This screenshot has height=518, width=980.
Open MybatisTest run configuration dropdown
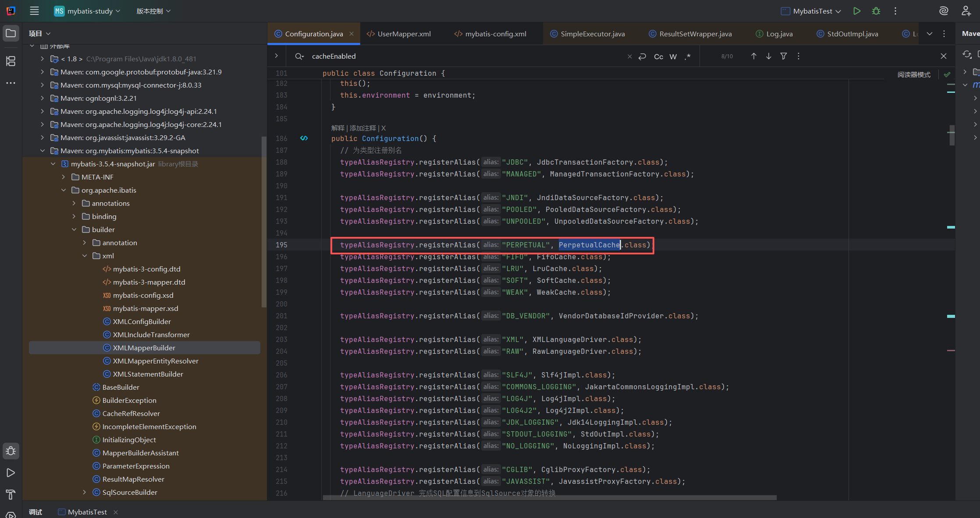tap(811, 11)
